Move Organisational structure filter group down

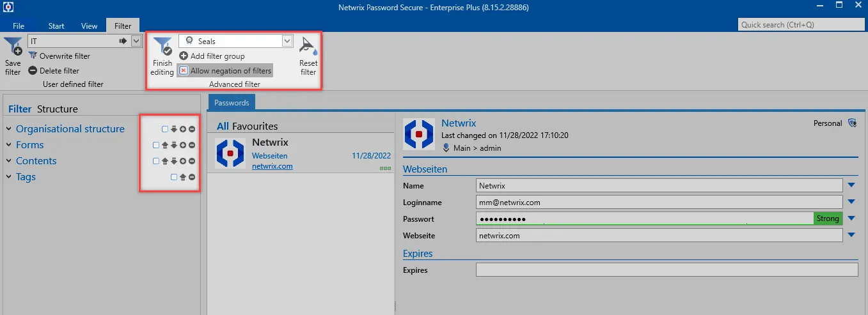[174, 129]
